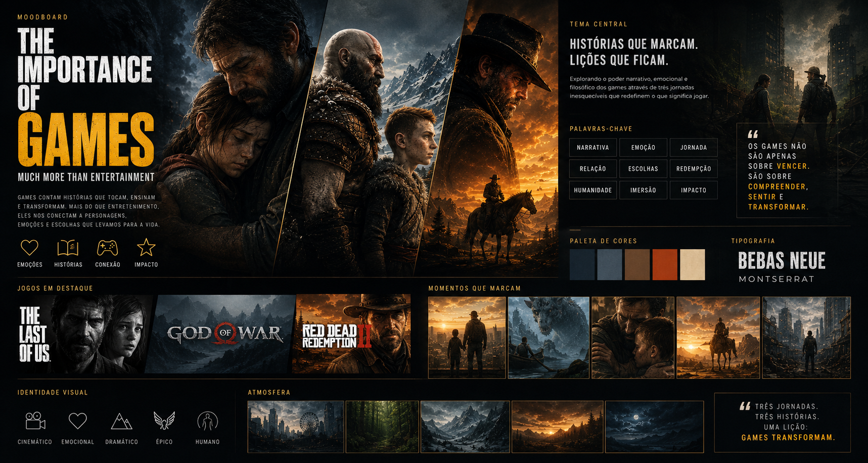
Task: Select the PALAVRAS-CHAVE heading
Action: 601,129
